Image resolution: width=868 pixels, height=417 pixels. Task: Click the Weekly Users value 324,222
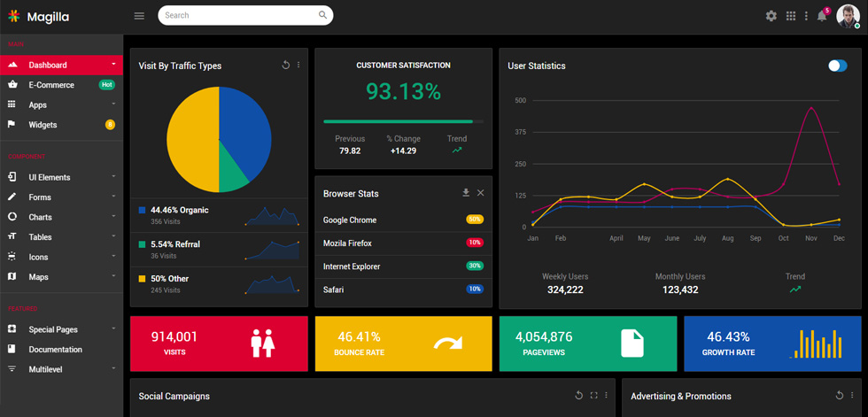click(x=565, y=290)
